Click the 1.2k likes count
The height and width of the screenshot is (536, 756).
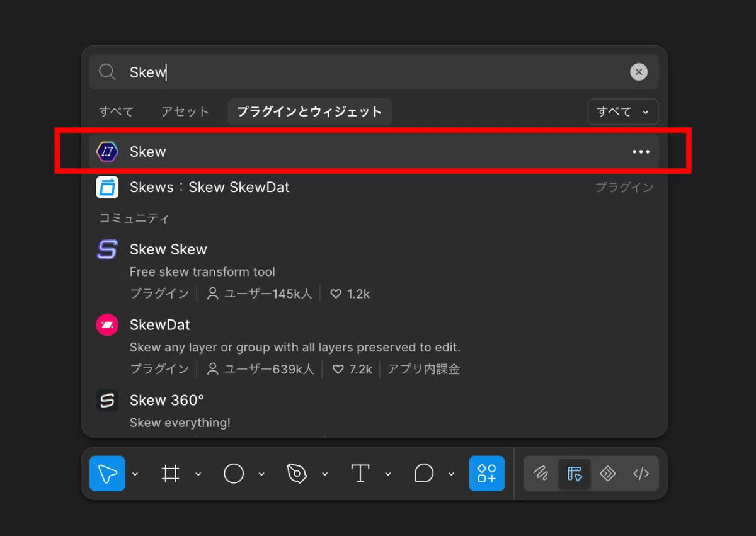(350, 294)
